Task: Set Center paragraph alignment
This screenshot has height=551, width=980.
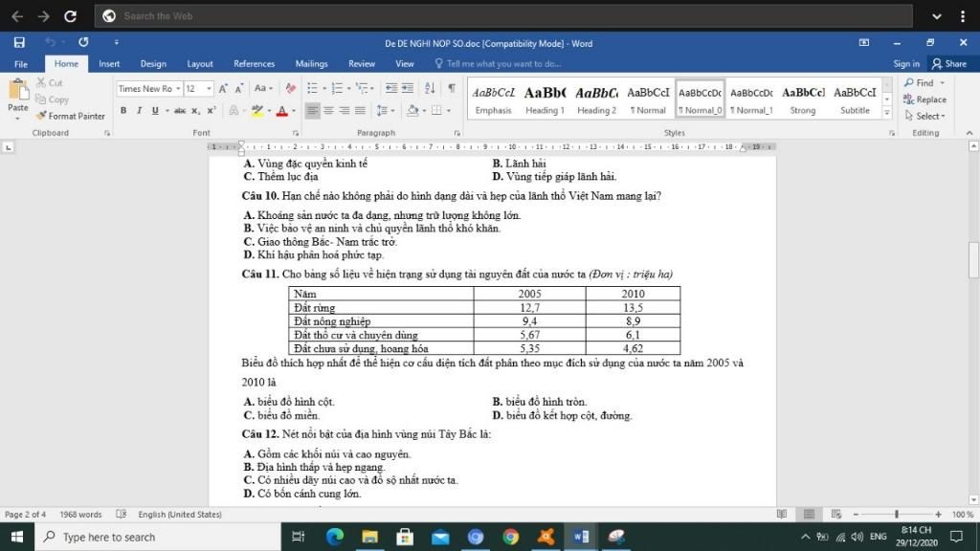Action: 328,111
